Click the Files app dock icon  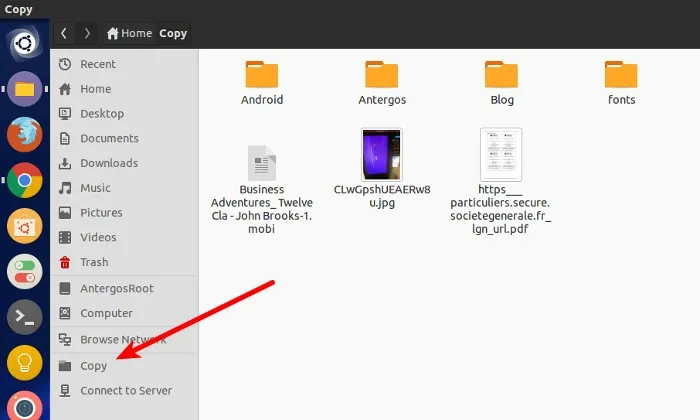pyautogui.click(x=25, y=89)
